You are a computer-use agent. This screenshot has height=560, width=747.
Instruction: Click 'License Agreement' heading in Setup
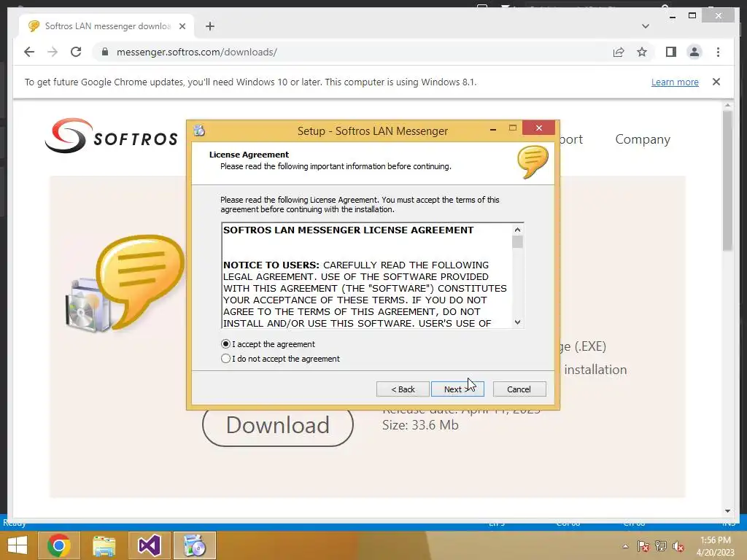tap(249, 155)
